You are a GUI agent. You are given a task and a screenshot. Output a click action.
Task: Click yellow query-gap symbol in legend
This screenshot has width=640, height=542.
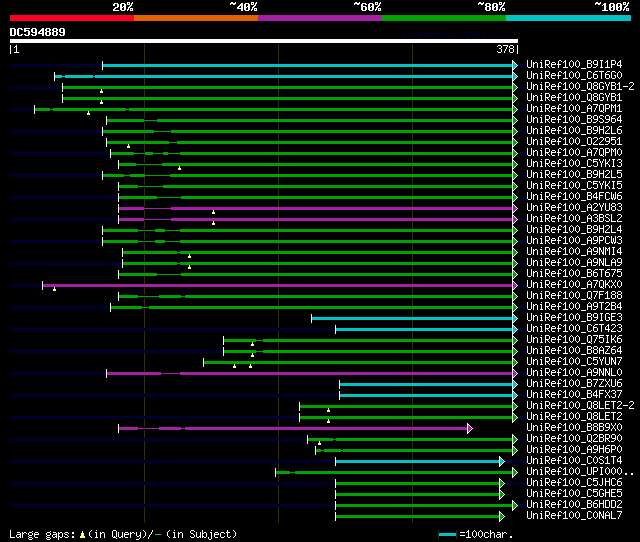pyautogui.click(x=82, y=534)
